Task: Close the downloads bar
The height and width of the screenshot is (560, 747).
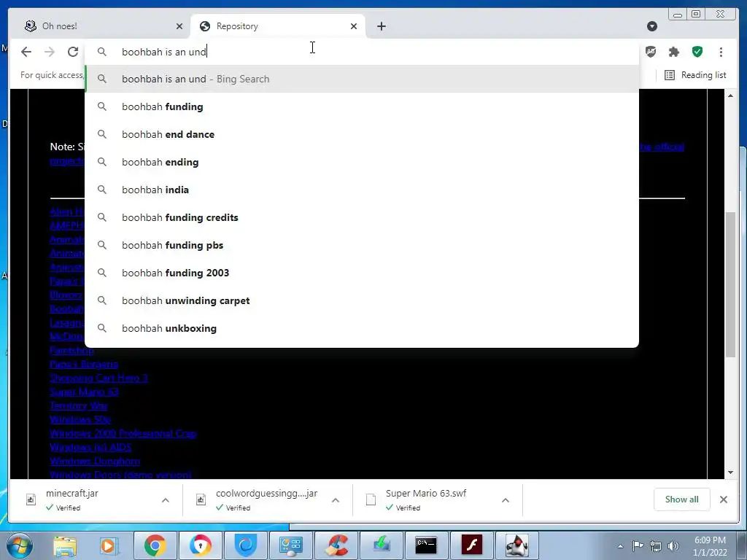Action: click(723, 499)
